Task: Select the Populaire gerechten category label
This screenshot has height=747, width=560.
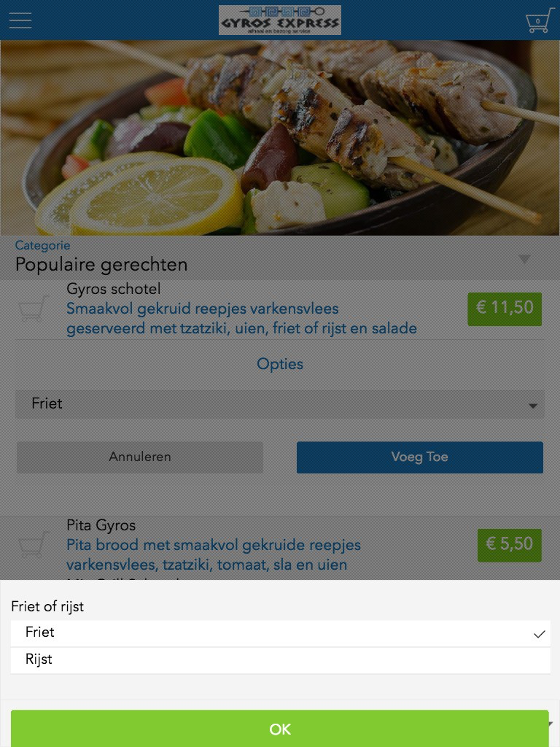Action: pyautogui.click(x=101, y=265)
